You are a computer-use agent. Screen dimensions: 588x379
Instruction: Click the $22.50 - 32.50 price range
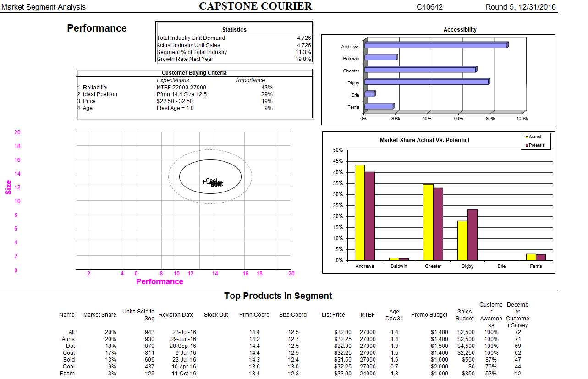click(175, 101)
